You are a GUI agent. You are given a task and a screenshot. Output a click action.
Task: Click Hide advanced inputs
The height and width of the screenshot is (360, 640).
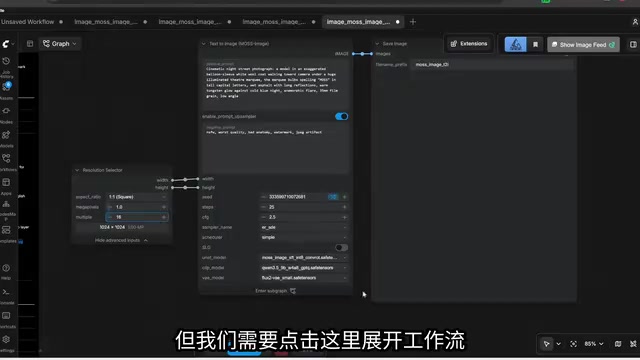(x=121, y=240)
